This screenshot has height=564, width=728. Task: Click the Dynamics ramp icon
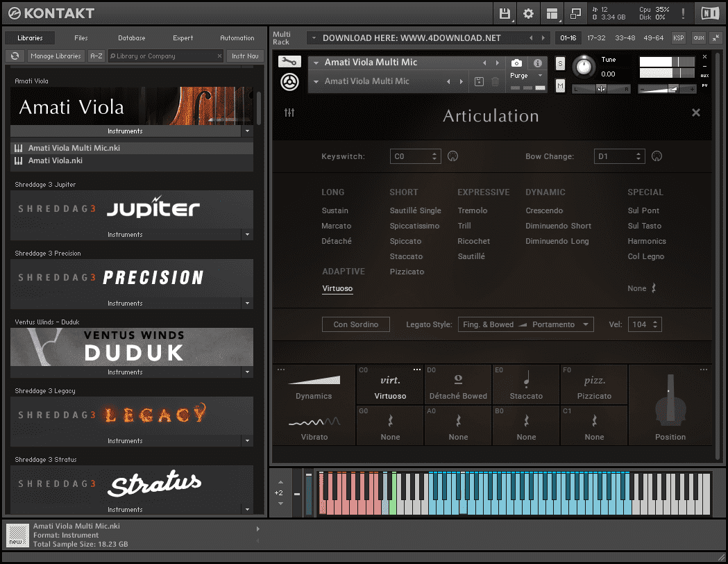[314, 380]
